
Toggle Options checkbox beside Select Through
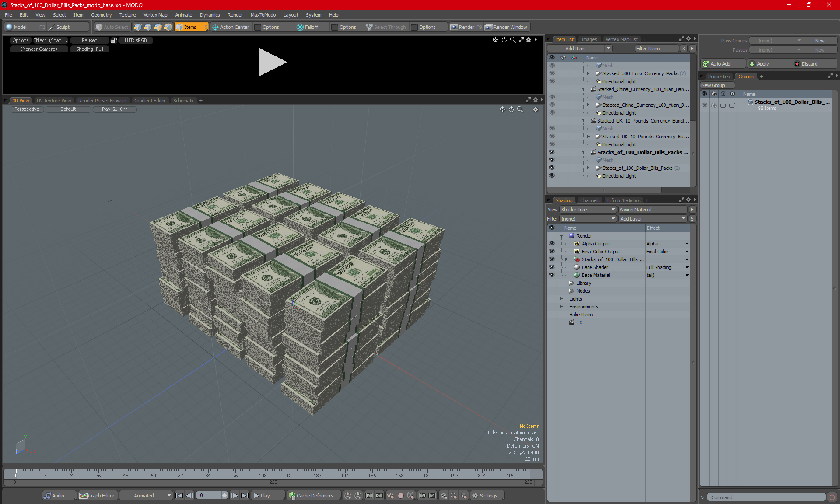click(x=414, y=27)
